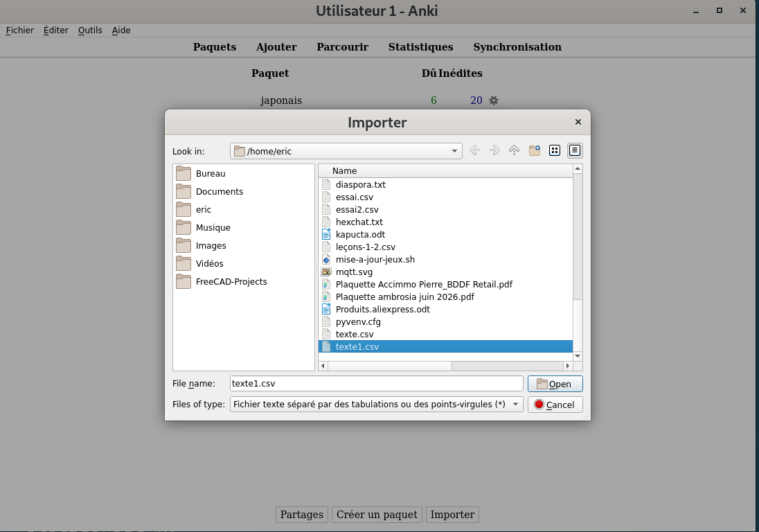Select the file diaspora.txt
This screenshot has width=759, height=532.
click(x=361, y=184)
